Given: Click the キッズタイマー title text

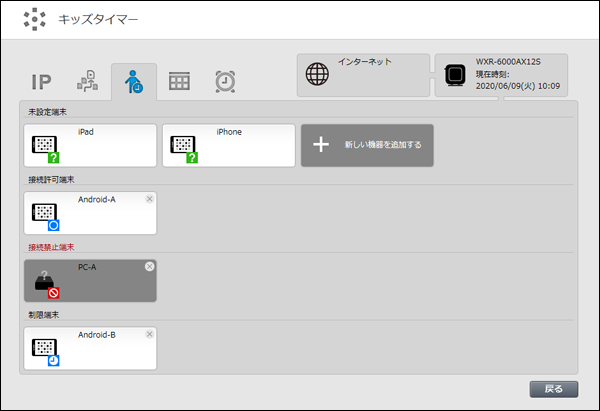Looking at the screenshot, I should coord(98,19).
